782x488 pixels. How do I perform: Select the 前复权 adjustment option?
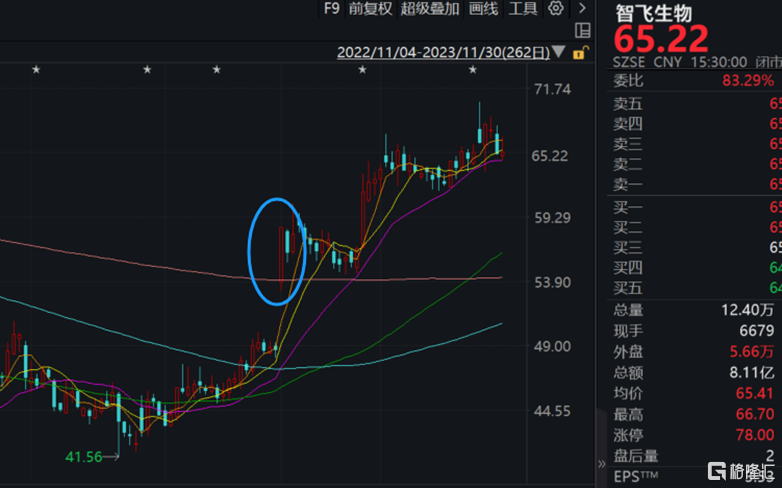coord(371,8)
